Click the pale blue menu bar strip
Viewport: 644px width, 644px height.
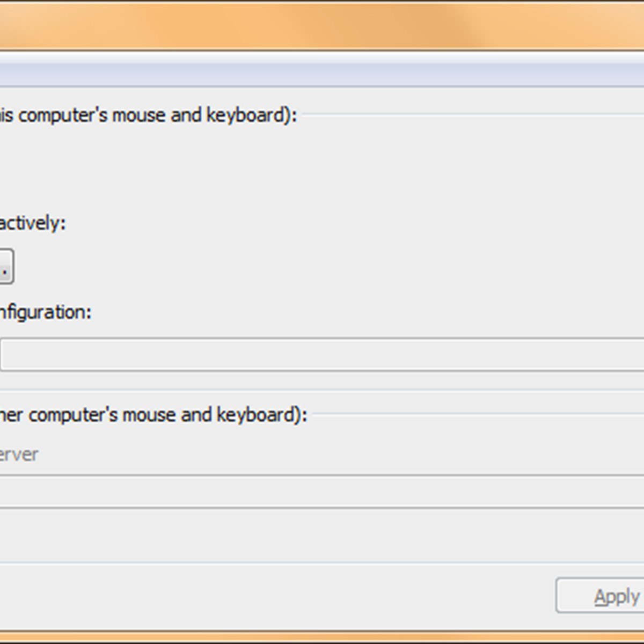322,74
